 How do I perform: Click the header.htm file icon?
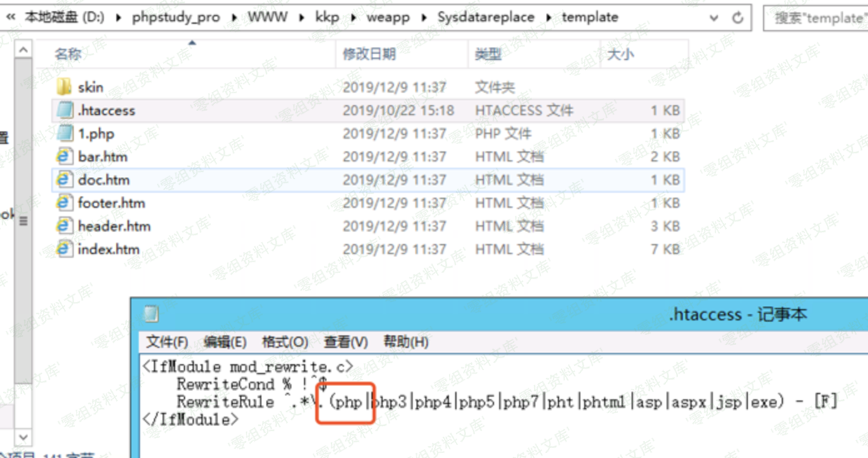64,226
